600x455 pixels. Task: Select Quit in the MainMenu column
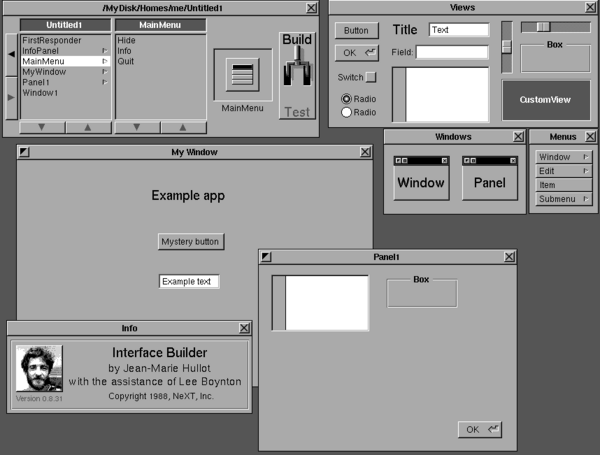pos(126,61)
